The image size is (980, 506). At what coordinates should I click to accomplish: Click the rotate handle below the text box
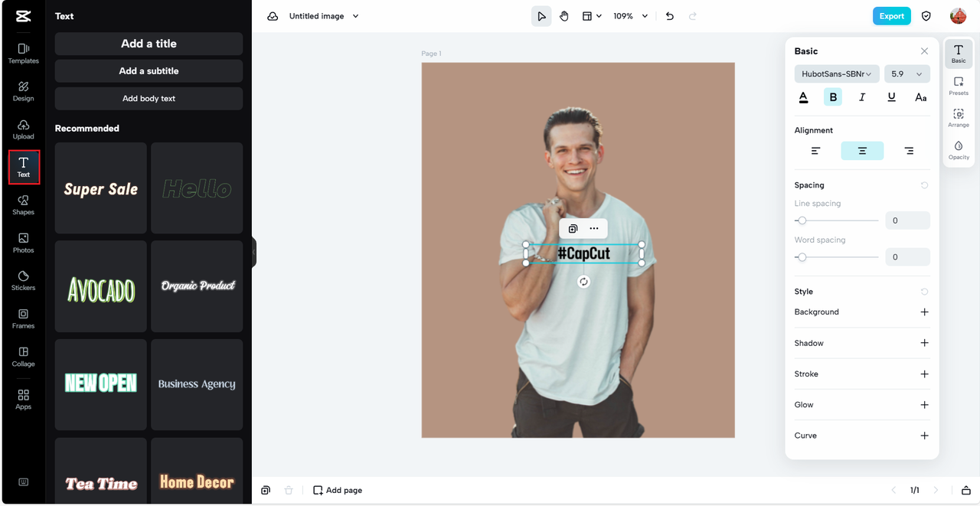click(583, 282)
